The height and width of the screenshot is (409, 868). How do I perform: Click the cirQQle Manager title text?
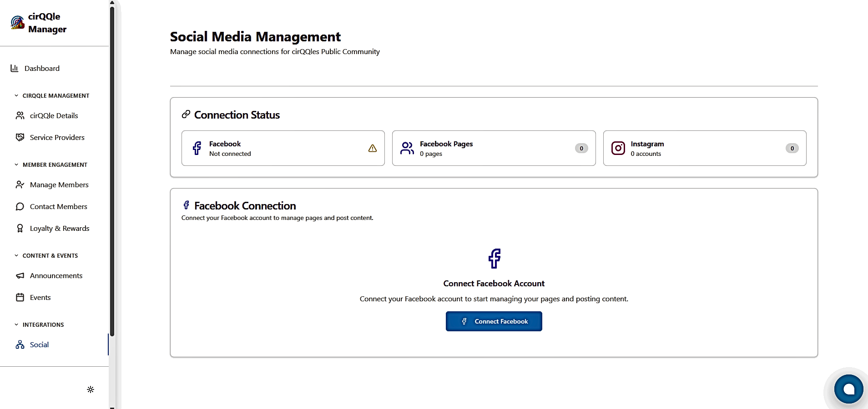click(47, 23)
